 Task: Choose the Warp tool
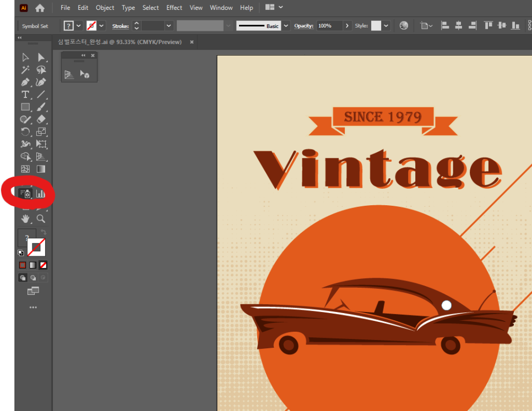pyautogui.click(x=25, y=144)
